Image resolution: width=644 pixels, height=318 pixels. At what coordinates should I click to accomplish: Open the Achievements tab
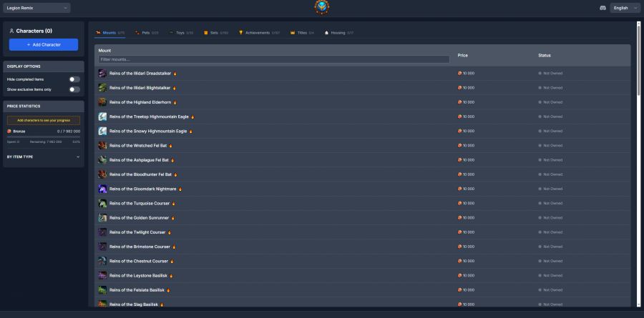(259, 32)
